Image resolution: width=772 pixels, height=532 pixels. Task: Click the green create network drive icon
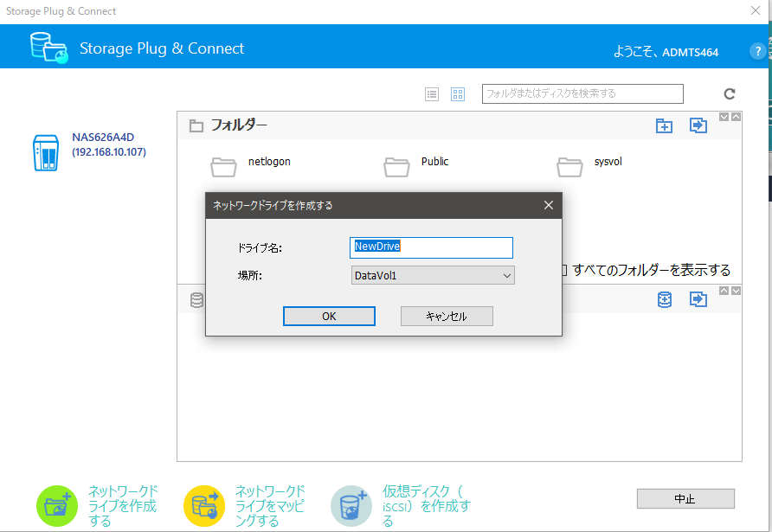point(57,505)
